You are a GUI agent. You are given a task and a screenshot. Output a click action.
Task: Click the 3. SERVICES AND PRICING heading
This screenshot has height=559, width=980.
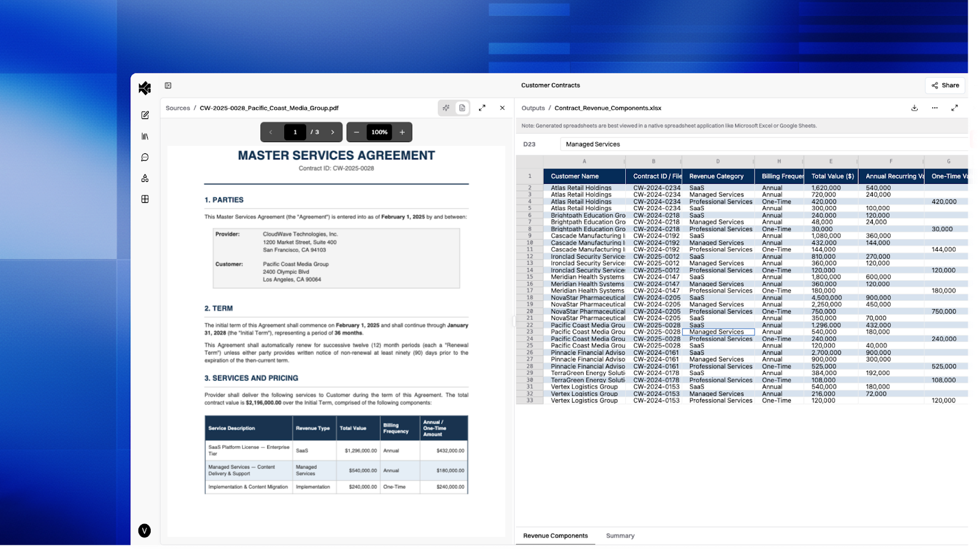tap(251, 379)
